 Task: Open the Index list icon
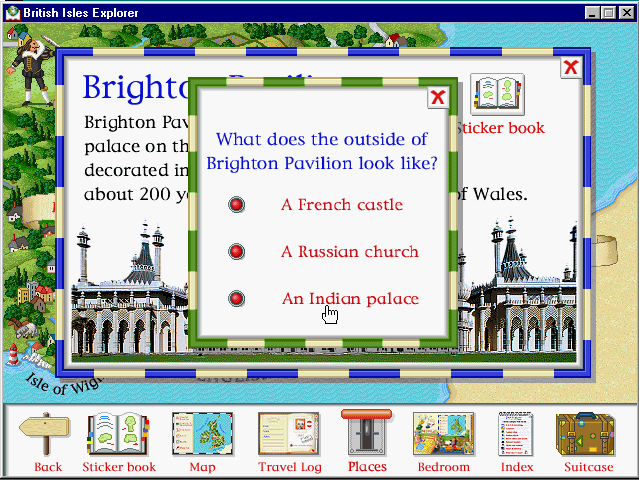coord(516,434)
